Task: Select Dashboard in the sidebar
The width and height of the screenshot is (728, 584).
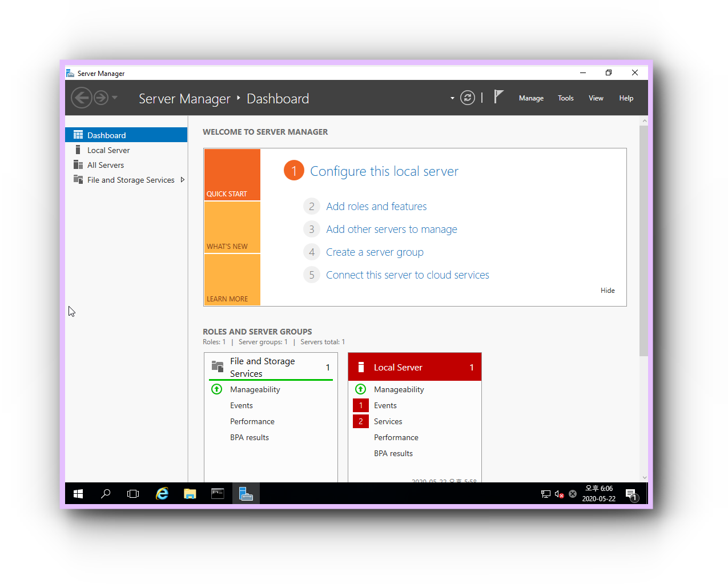Action: click(x=126, y=135)
